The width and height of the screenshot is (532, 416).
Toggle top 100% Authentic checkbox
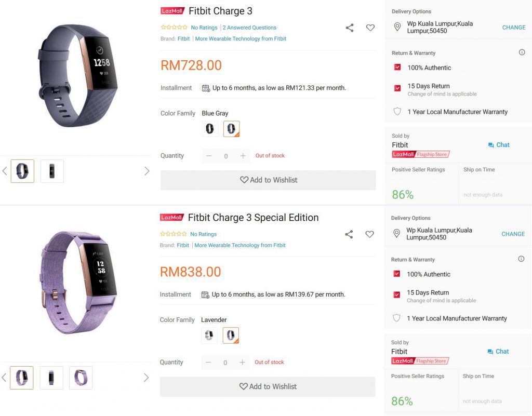[397, 67]
